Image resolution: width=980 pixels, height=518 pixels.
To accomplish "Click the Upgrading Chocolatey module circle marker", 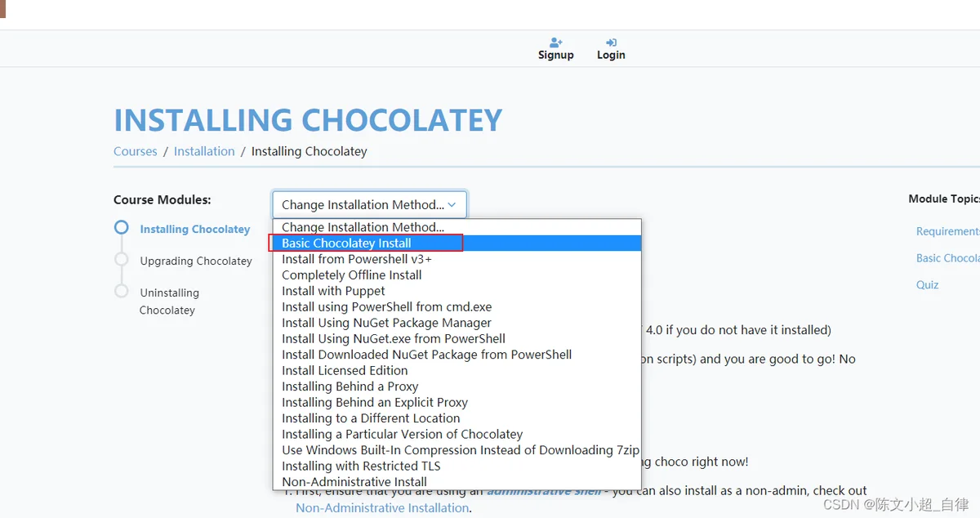I will [x=122, y=259].
